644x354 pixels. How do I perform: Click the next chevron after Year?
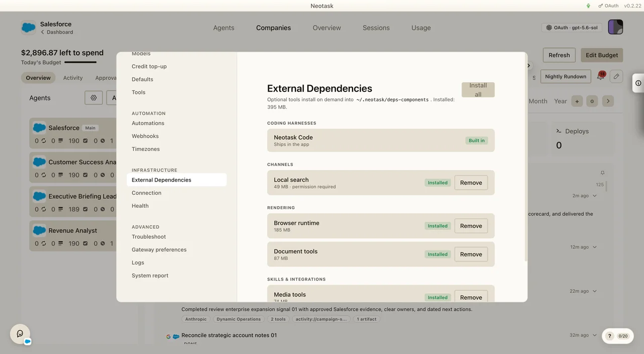(608, 101)
